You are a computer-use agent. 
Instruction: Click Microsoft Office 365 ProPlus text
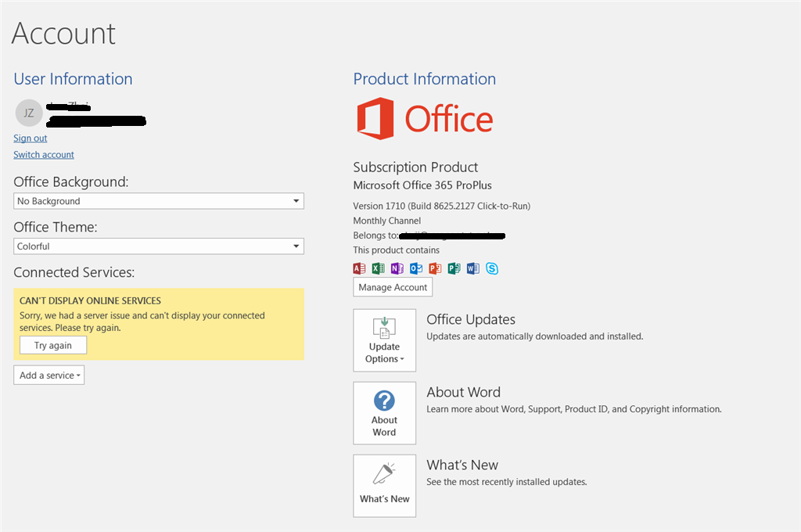coord(422,185)
